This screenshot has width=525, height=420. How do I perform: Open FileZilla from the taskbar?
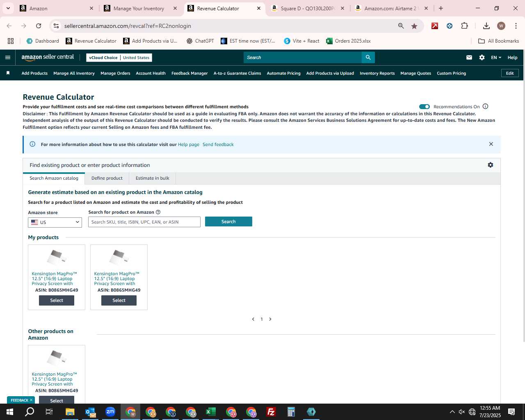[271, 412]
